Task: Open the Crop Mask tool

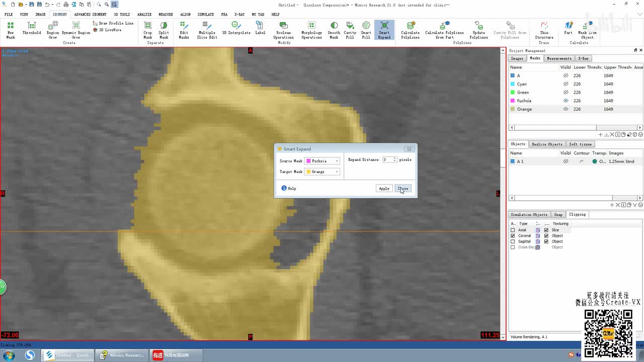Action: 147,30
